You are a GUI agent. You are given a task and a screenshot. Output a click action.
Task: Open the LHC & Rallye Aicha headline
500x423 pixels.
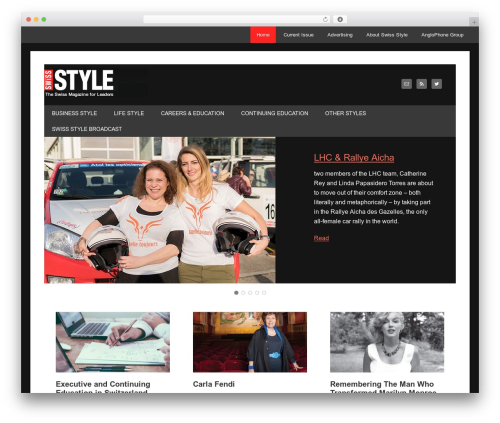coord(354,158)
